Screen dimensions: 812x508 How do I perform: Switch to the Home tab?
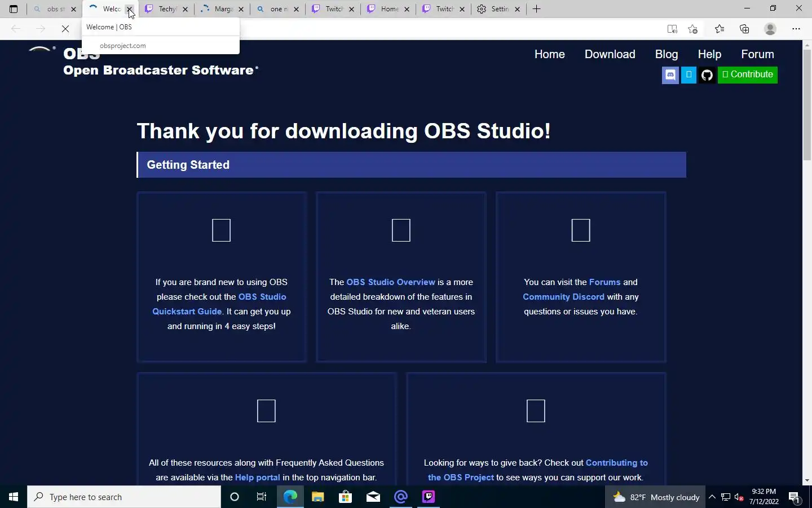389,9
